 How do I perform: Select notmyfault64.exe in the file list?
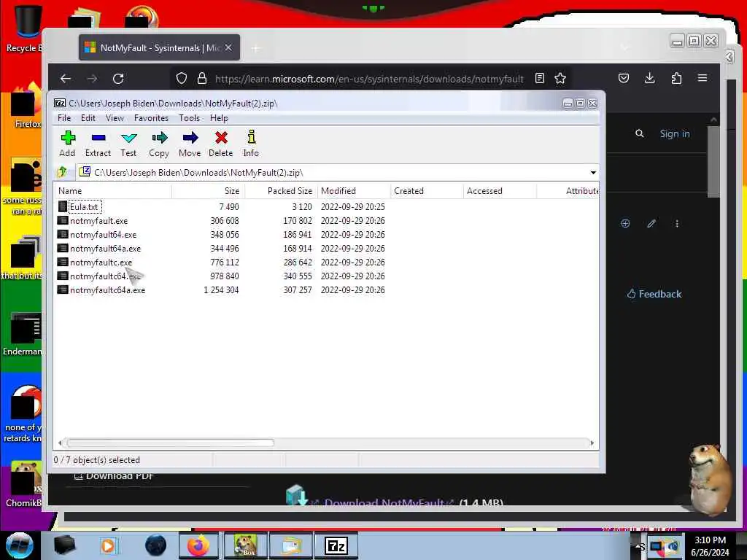(103, 235)
